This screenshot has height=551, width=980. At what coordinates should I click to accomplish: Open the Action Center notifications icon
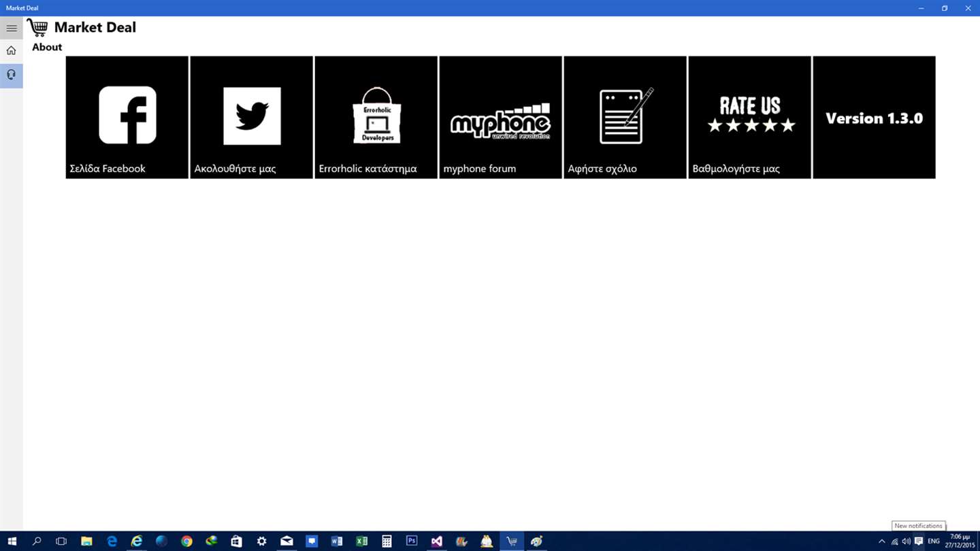[919, 541]
